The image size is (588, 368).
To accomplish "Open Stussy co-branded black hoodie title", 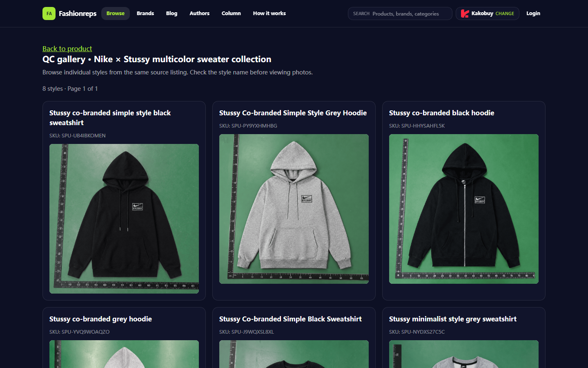I will (441, 113).
